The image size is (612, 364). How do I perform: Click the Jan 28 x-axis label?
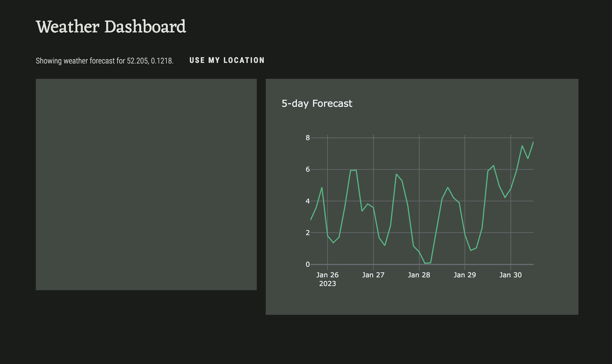tap(419, 275)
